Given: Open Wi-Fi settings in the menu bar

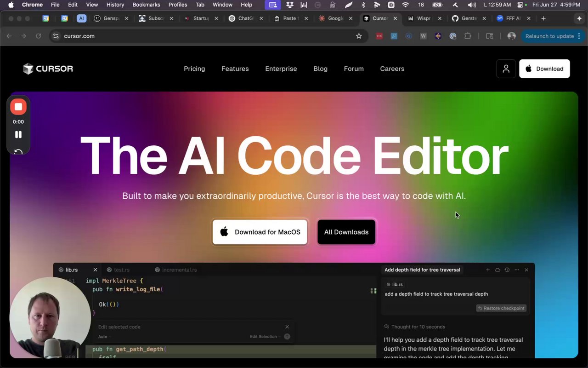Looking at the screenshot, I should coord(405,5).
